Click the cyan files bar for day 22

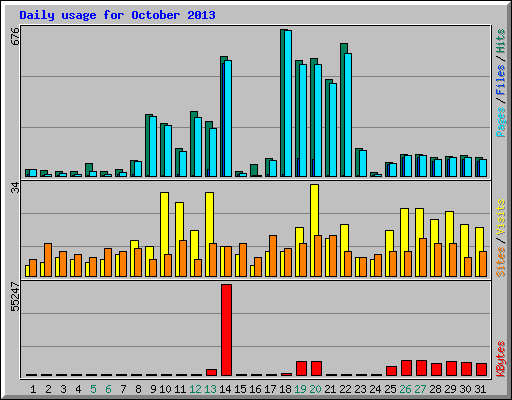coord(348,115)
